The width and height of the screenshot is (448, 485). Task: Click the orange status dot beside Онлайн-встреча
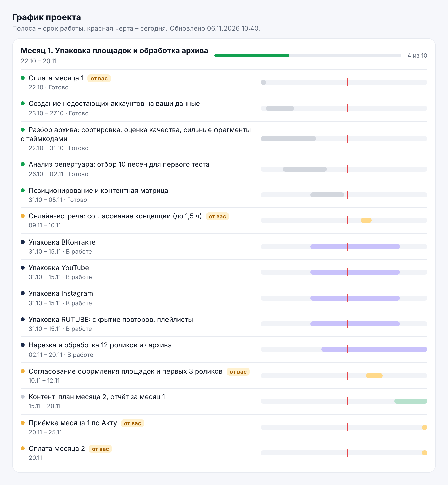click(x=23, y=216)
